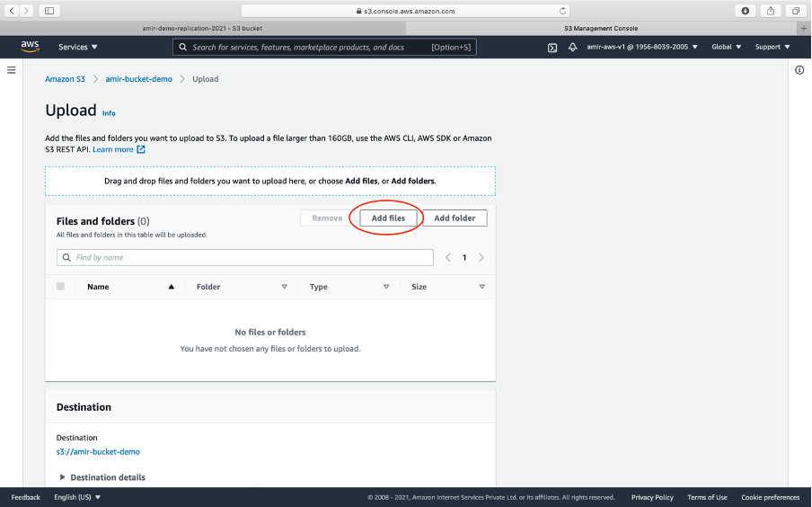Click page number 1 in pagination
The width and height of the screenshot is (812, 507).
click(464, 258)
